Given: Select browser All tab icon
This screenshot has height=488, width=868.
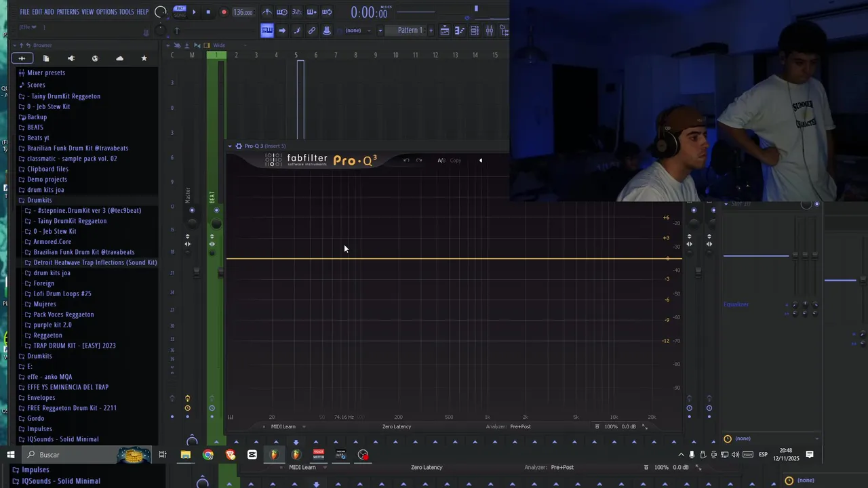Looking at the screenshot, I should 22,58.
